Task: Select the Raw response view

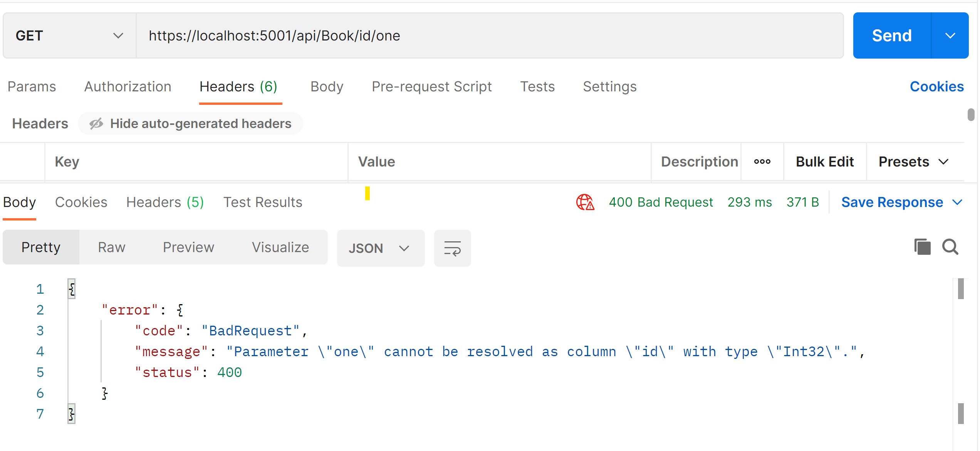Action: click(111, 247)
